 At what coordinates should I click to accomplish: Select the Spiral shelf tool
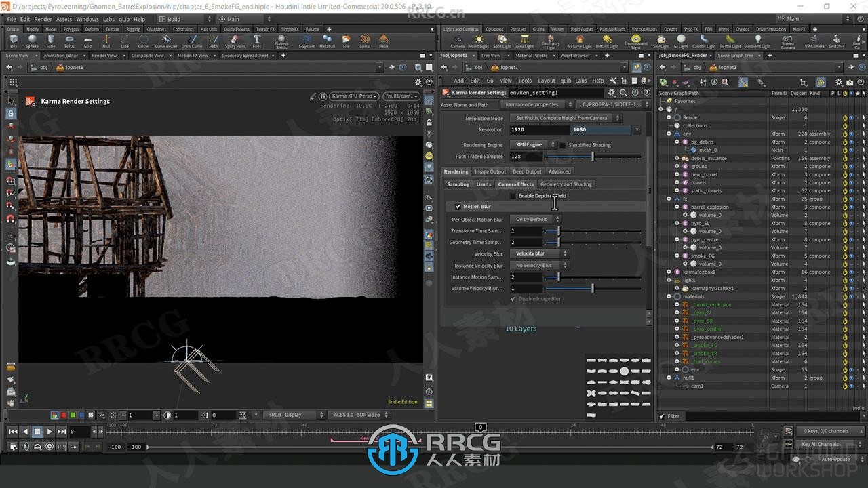click(365, 41)
